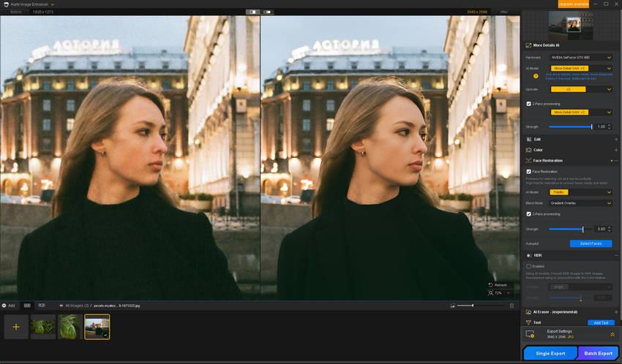Image resolution: width=622 pixels, height=364 pixels.
Task: Open the Hardware NVIDIA GeForce dropdown
Action: click(x=581, y=58)
